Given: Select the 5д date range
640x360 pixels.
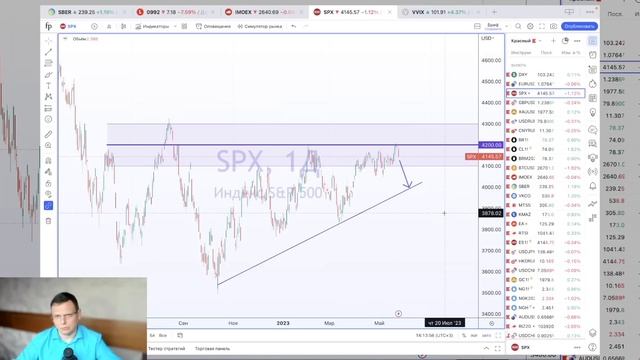Looking at the screenshot, I should point(152,336).
